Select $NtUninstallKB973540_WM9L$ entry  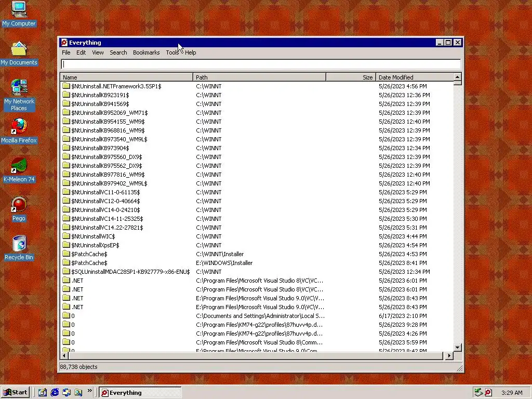pos(109,139)
